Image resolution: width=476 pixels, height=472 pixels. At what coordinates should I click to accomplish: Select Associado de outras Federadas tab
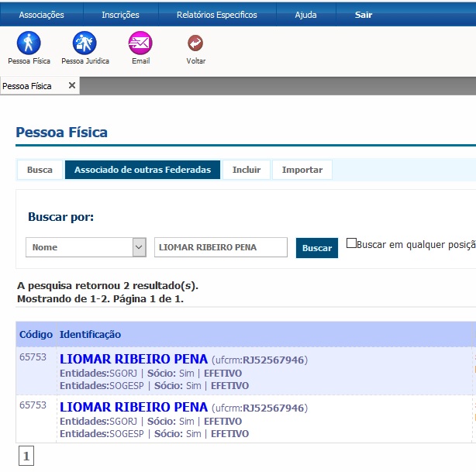tap(143, 170)
